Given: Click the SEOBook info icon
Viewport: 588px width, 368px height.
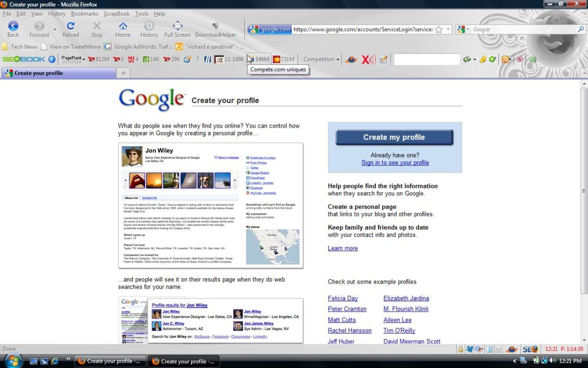Looking at the screenshot, I should [x=52, y=59].
